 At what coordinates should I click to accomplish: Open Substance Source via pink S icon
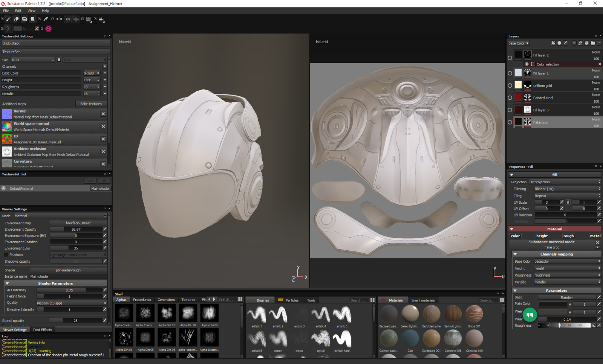(x=48, y=28)
